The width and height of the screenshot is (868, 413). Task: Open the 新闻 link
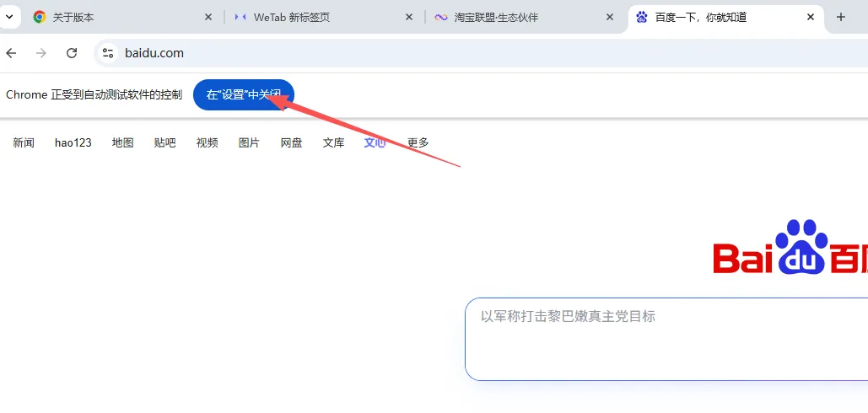click(x=24, y=142)
